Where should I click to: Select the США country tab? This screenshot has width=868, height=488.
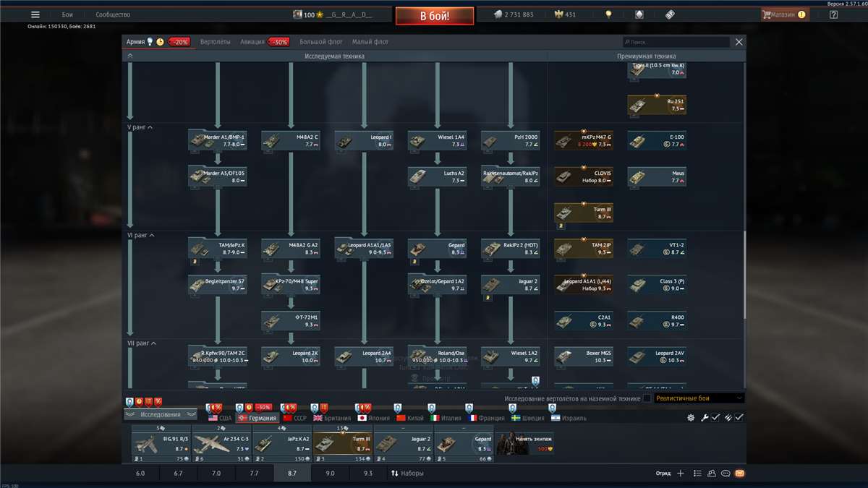[x=220, y=418]
